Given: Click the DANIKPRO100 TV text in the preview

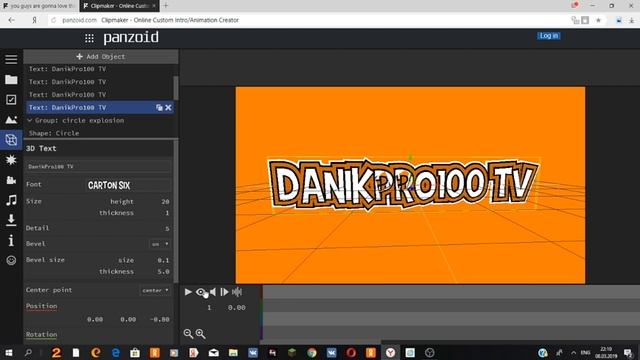Looking at the screenshot, I should pyautogui.click(x=404, y=184).
